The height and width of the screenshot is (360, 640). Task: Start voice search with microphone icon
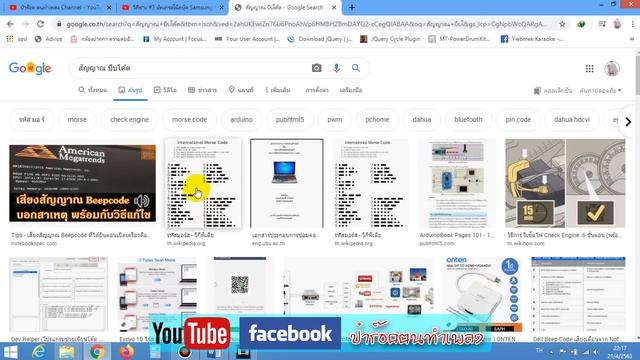click(336, 68)
